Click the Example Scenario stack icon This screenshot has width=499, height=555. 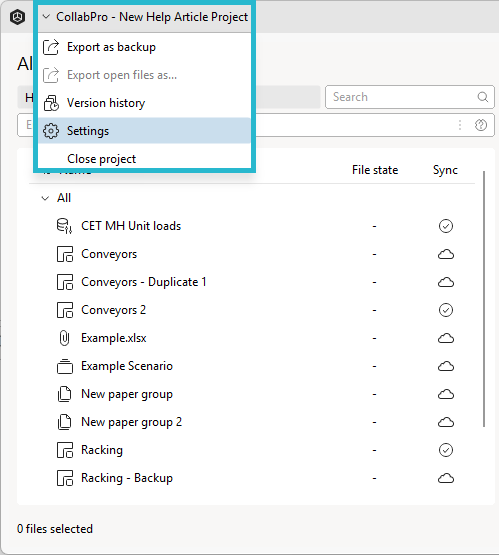65,366
